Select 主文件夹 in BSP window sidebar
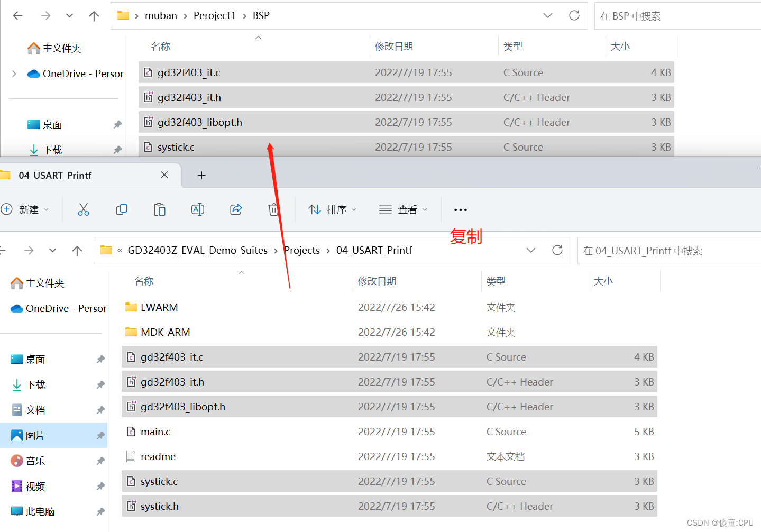 (x=54, y=48)
